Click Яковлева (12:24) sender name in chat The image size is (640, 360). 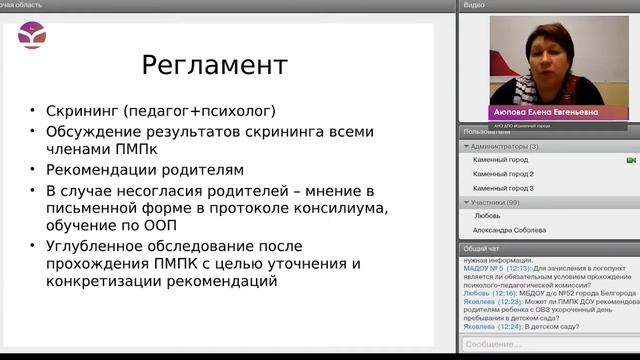pyautogui.click(x=493, y=327)
